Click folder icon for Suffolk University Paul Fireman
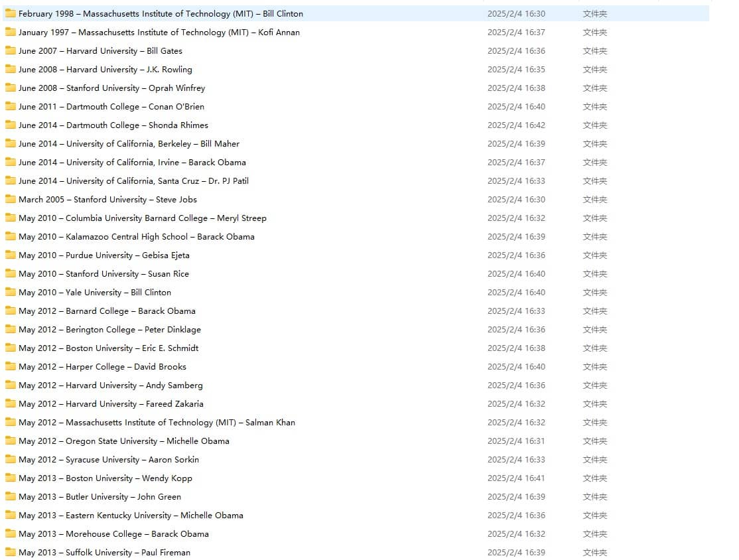 [11, 552]
